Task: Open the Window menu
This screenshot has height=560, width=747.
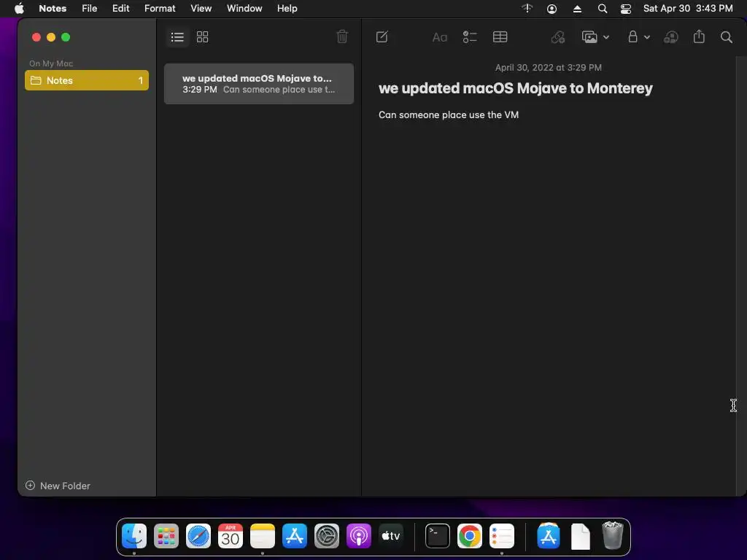Action: click(244, 8)
